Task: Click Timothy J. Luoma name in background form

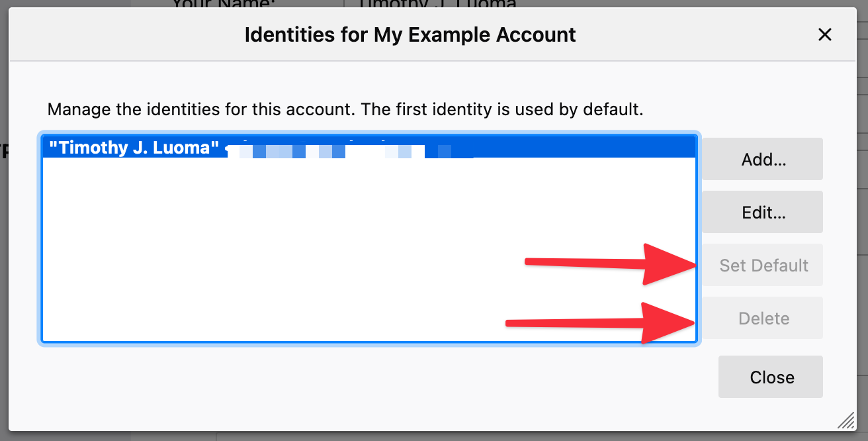Action: pos(437,5)
